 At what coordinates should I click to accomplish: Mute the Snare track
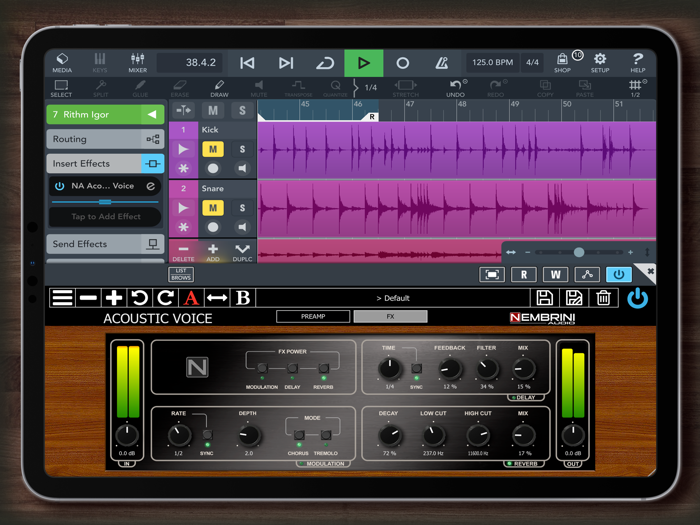click(x=213, y=208)
